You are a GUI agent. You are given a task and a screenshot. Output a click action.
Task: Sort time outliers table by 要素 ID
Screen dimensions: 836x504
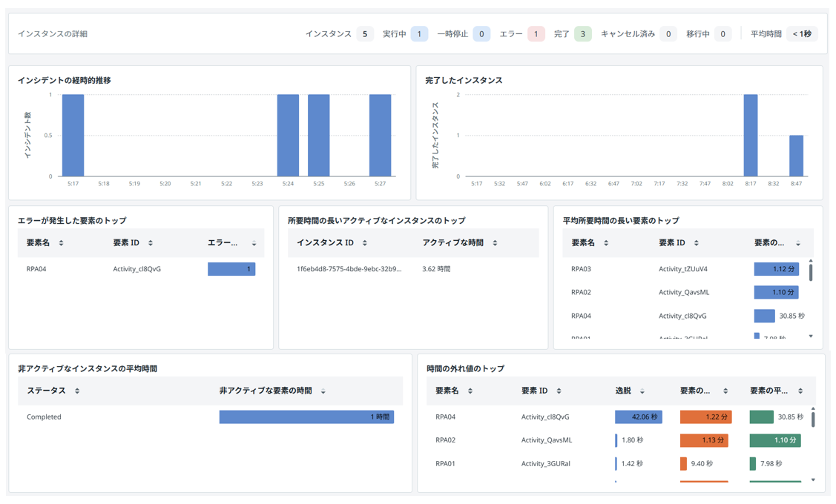(559, 391)
